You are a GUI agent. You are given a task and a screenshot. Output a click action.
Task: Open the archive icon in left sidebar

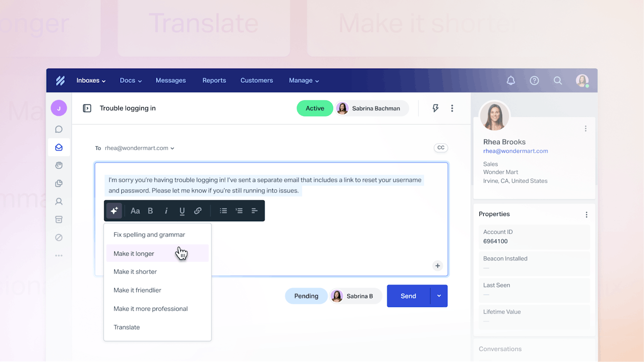59,219
